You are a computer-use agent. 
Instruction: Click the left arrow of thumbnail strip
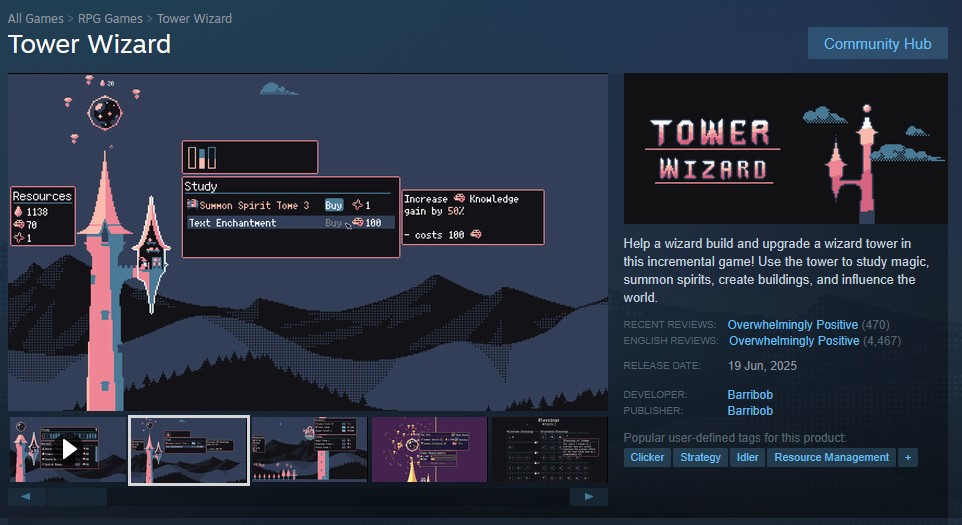click(x=26, y=497)
